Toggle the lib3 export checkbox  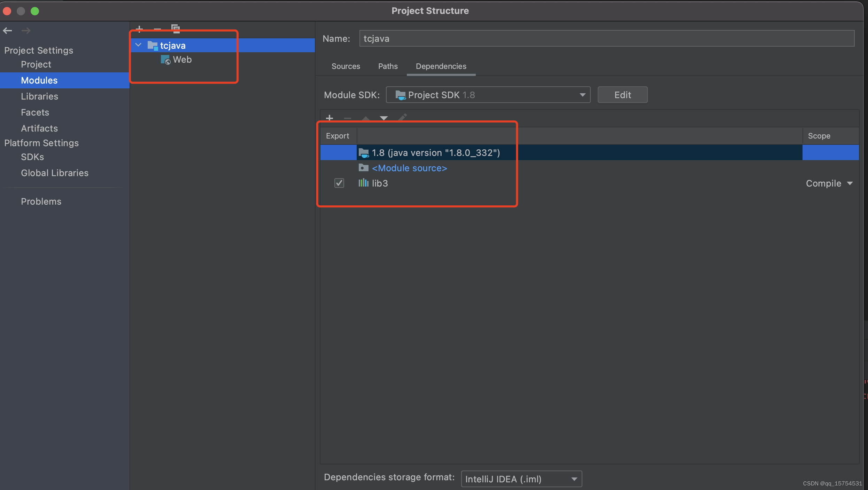click(339, 183)
